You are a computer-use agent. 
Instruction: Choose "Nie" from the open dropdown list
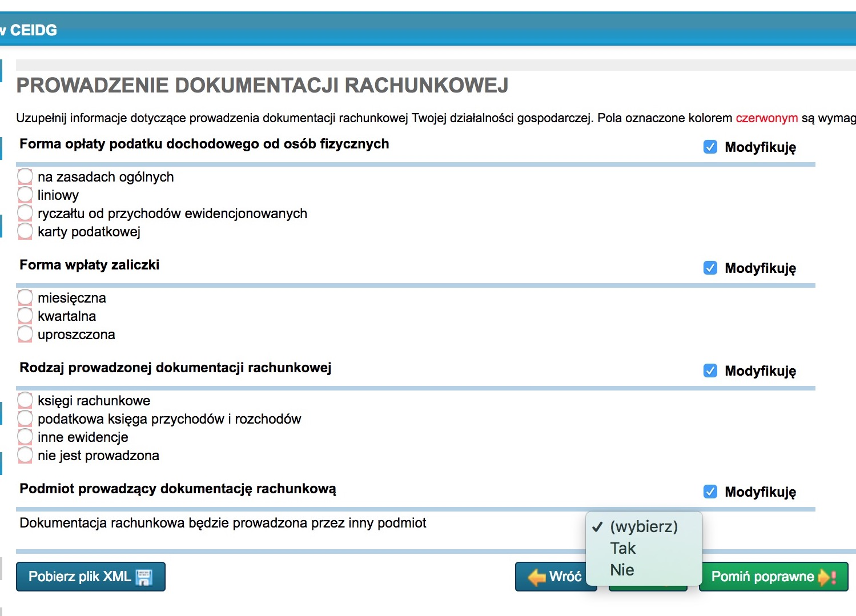pyautogui.click(x=622, y=570)
